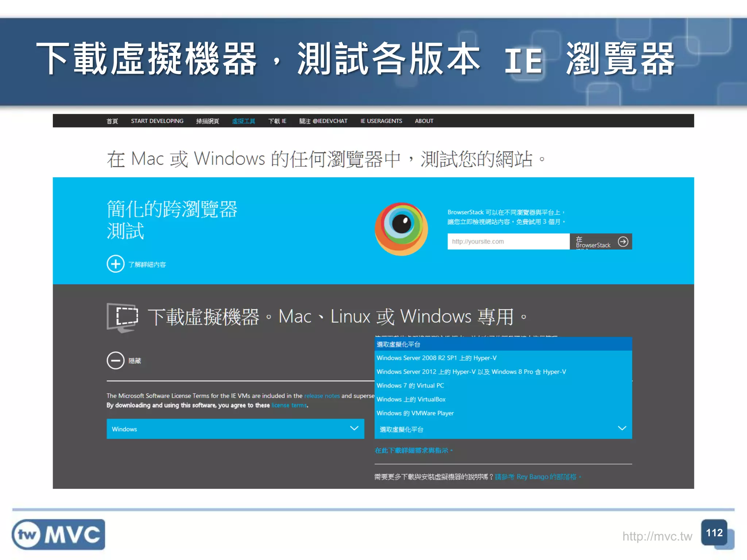Open the 首頁 nav item
This screenshot has height=560, width=747.
point(112,121)
